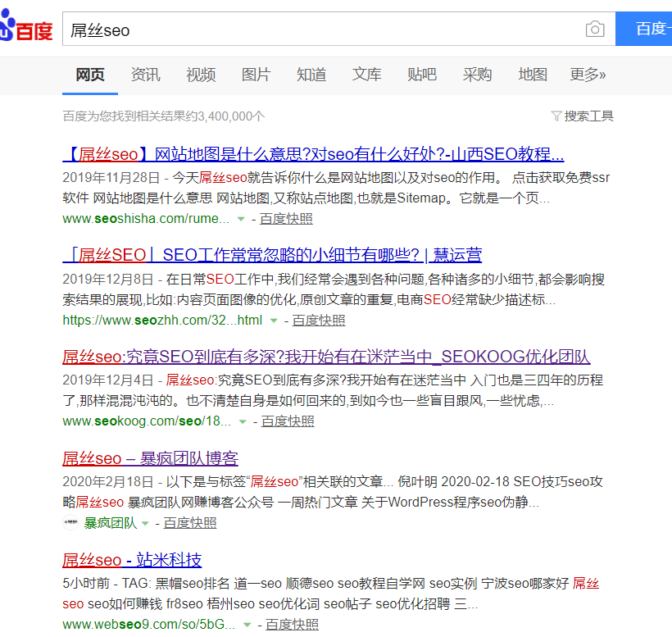Image resolution: width=672 pixels, height=637 pixels.
Task: Expand dropdown arrow after www.seoshisha.com URL
Action: click(241, 219)
